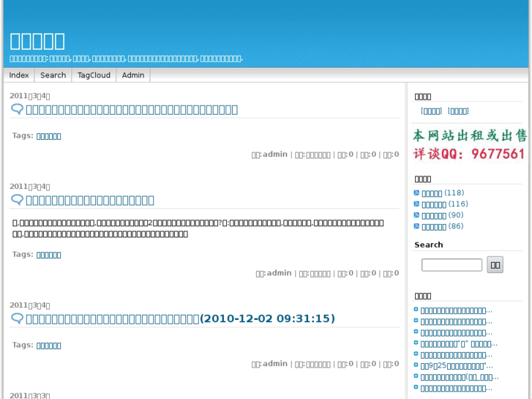Click the second bracketed link in sidebar
The width and height of the screenshot is (532, 399).
click(458, 111)
